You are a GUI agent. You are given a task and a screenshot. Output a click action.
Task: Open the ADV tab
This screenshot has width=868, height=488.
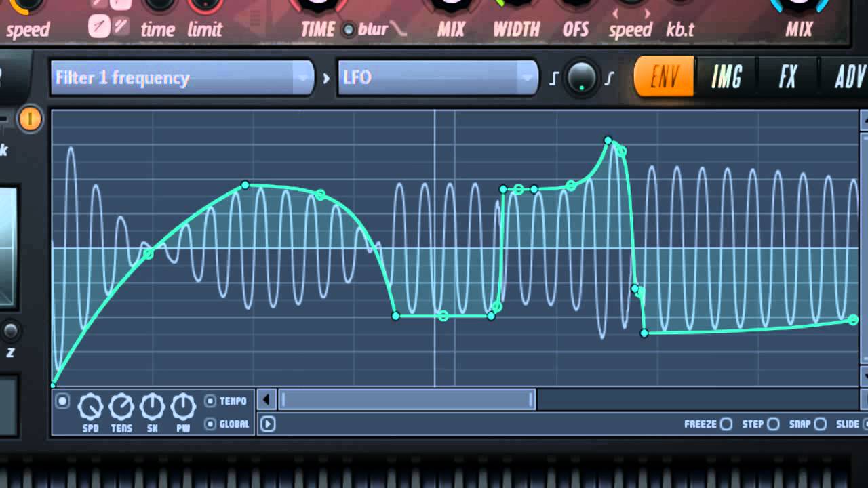(x=846, y=77)
